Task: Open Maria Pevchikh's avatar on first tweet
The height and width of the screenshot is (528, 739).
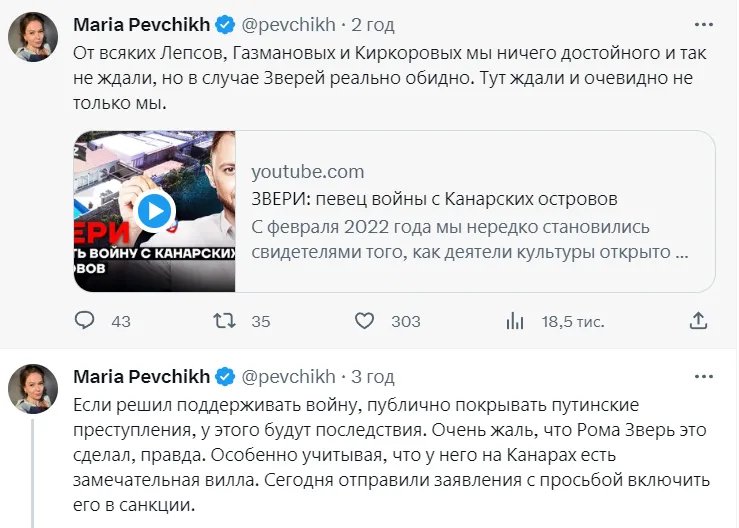Action: [33, 38]
